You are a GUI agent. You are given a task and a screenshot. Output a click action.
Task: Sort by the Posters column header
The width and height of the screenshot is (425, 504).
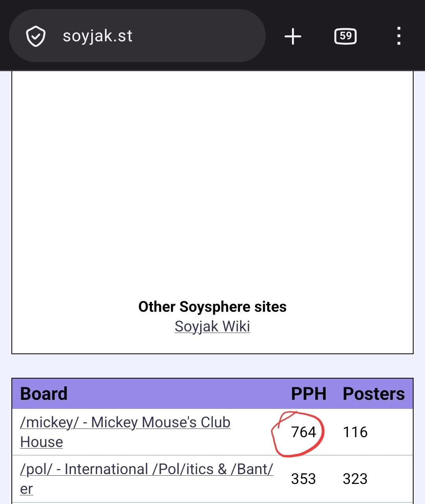[373, 394]
